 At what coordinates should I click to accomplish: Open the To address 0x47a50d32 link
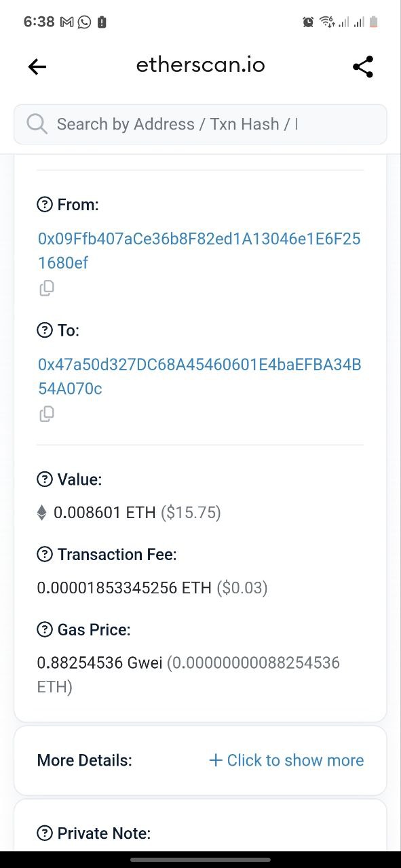199,376
